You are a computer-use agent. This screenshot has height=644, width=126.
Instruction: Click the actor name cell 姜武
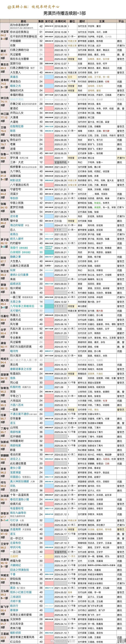click(3, 51)
